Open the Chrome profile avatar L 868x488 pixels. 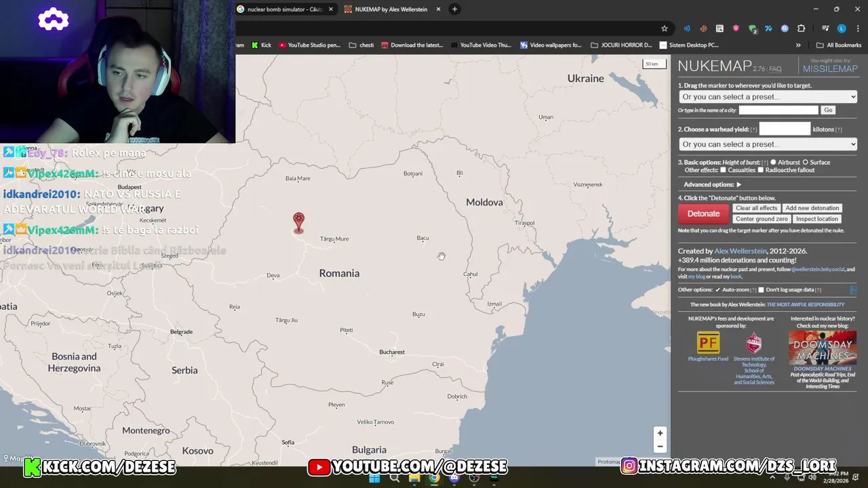(x=842, y=28)
